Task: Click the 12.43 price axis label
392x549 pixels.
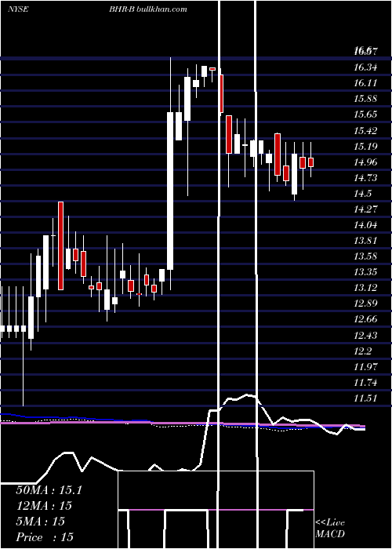Action: point(366,336)
